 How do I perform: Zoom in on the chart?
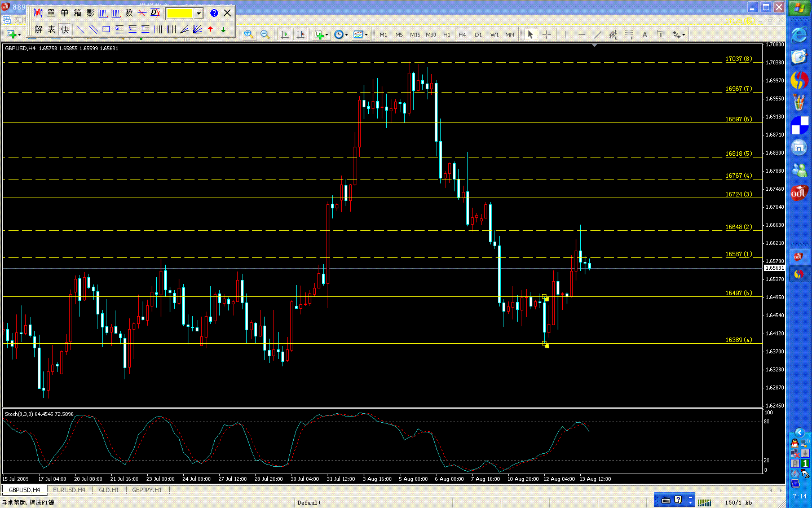tap(249, 35)
